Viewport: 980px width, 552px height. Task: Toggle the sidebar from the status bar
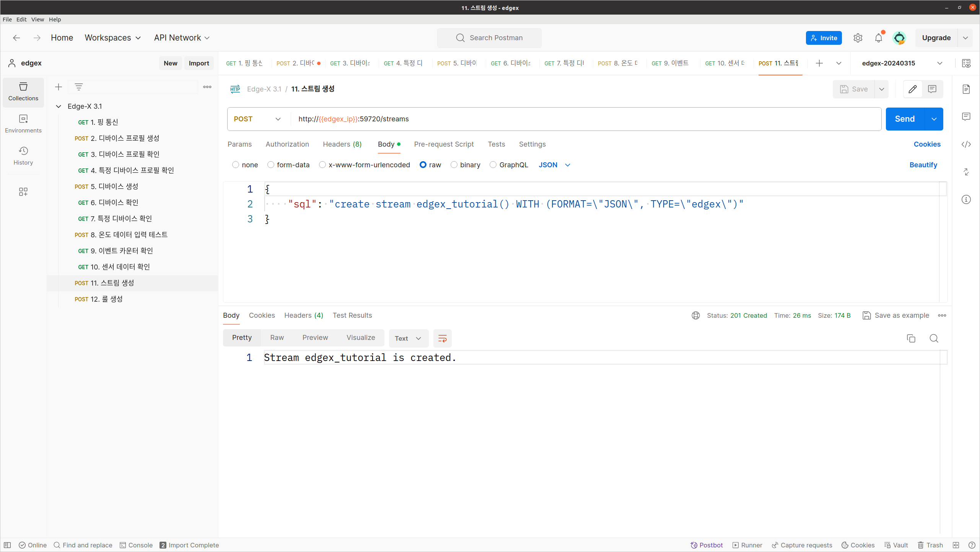click(x=7, y=545)
